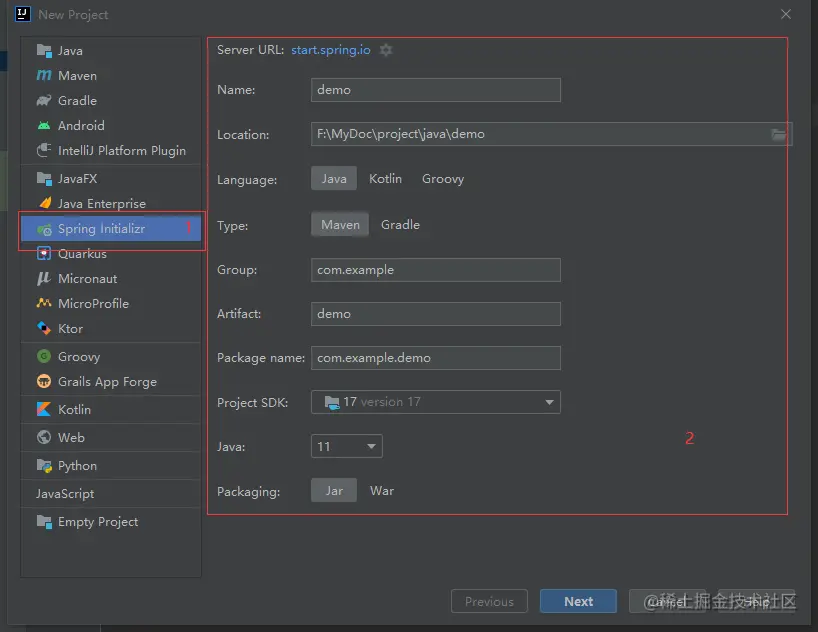
Task: Click the Groovy green circle icon
Action: (44, 356)
